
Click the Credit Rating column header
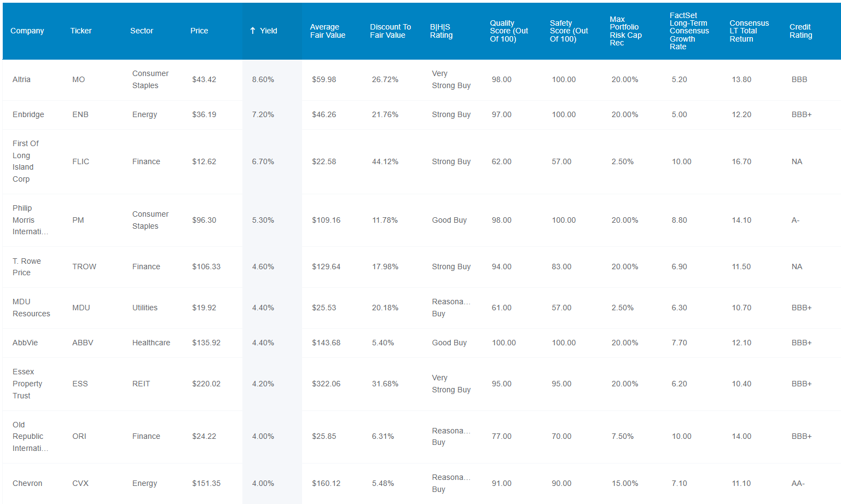pos(801,31)
